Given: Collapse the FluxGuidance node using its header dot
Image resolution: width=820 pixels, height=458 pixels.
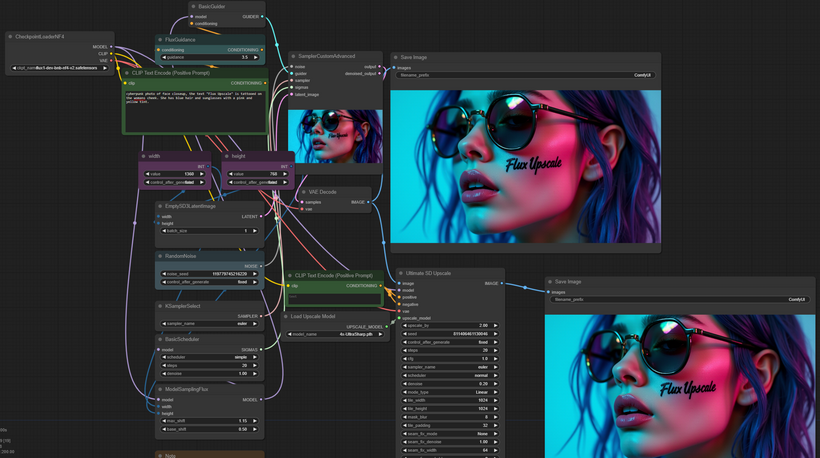Looking at the screenshot, I should point(161,40).
